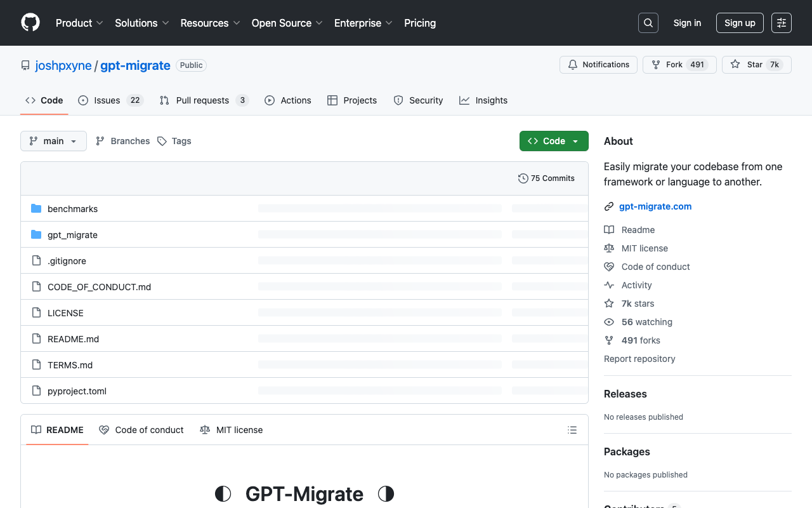This screenshot has height=508, width=812.
Task: Click the benchmarks folder icon
Action: pos(36,209)
